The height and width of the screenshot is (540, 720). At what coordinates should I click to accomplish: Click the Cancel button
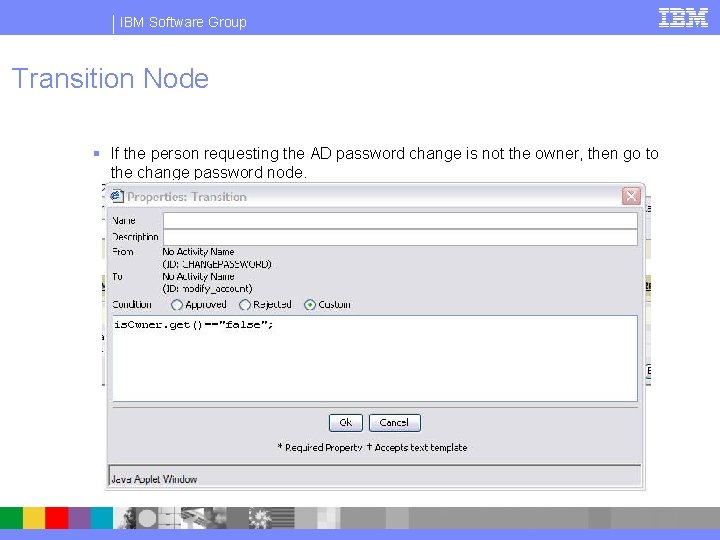pyautogui.click(x=394, y=423)
